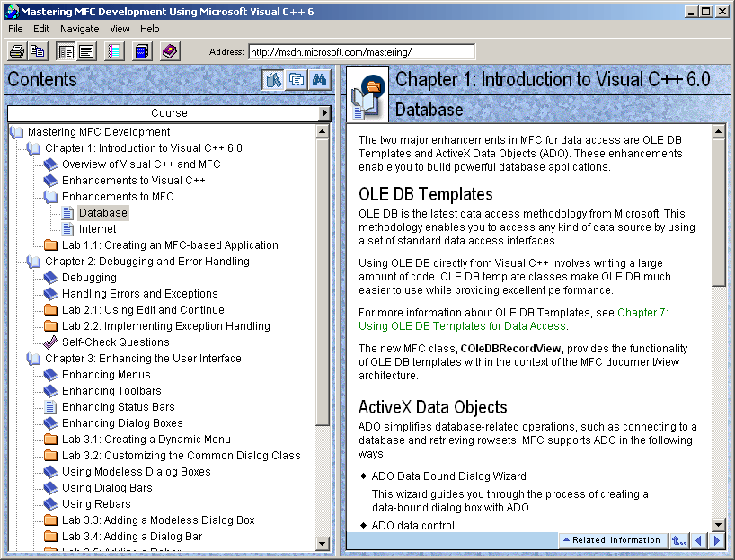Screen dimensions: 735x560
Task: Open the File menu
Action: point(15,29)
